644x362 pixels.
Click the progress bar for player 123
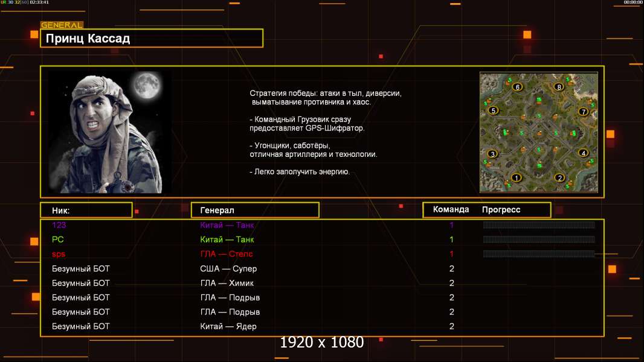538,225
